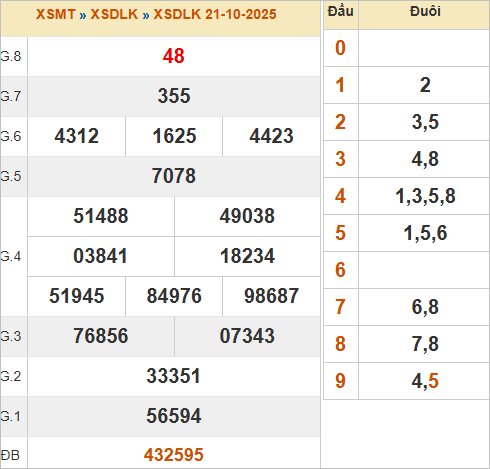The image size is (490, 469).
Task: Click the G.6 number 4423
Action: click(271, 136)
